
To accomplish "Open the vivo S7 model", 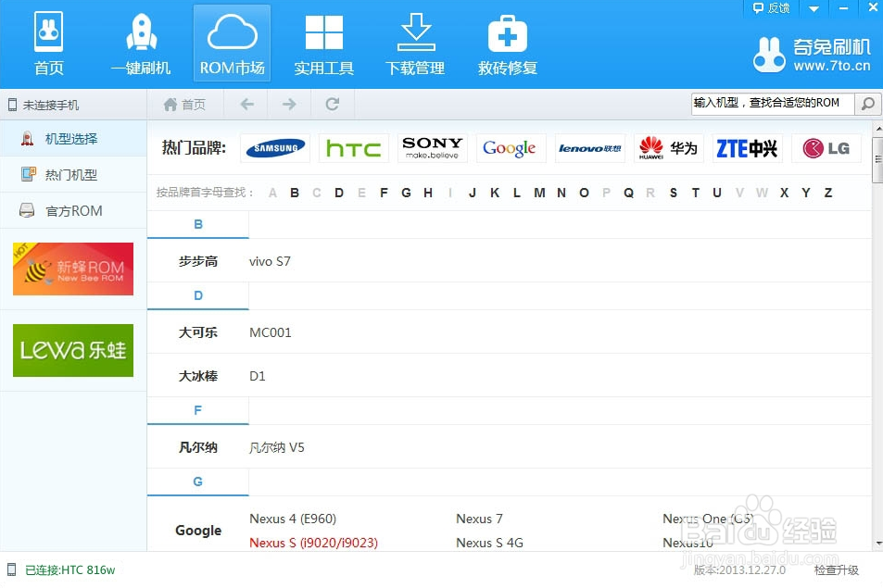I will point(270,261).
